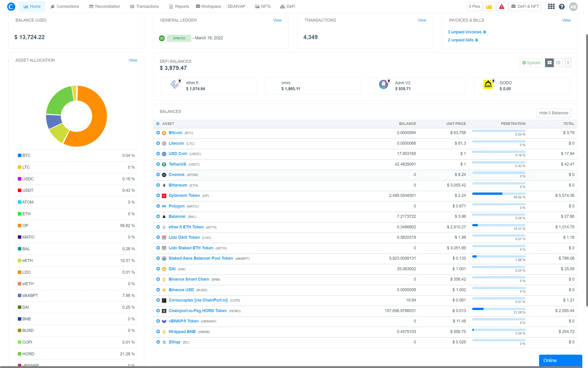Expand the Staked Aave Balancer Pool Token row

pyautogui.click(x=158, y=258)
